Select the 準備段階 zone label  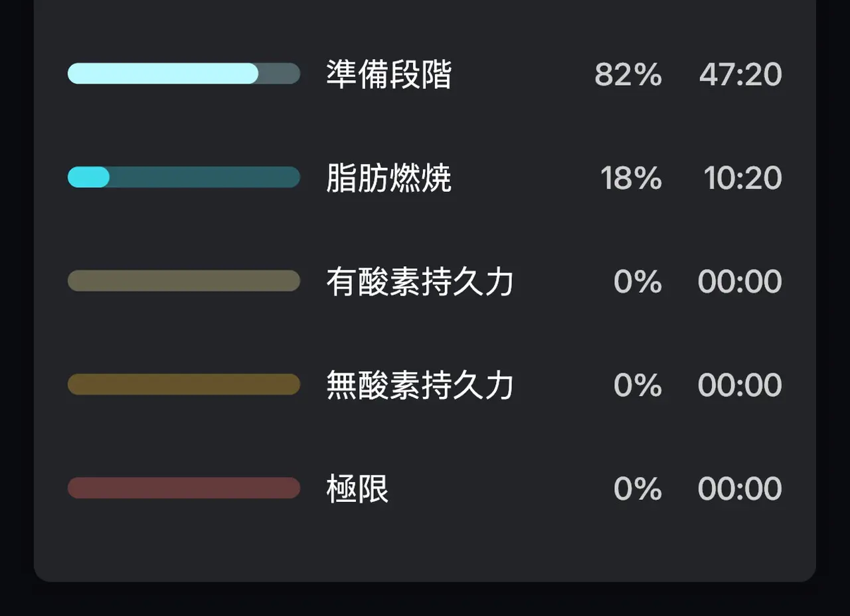point(389,74)
